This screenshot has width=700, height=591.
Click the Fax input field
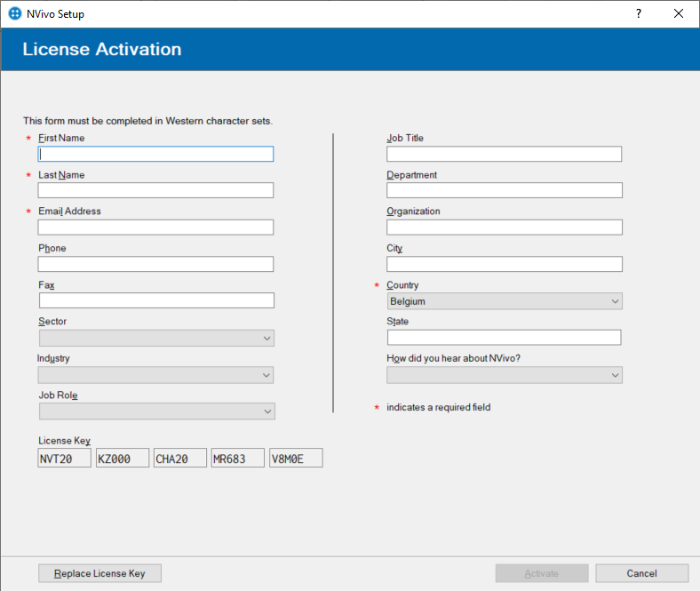pos(156,300)
